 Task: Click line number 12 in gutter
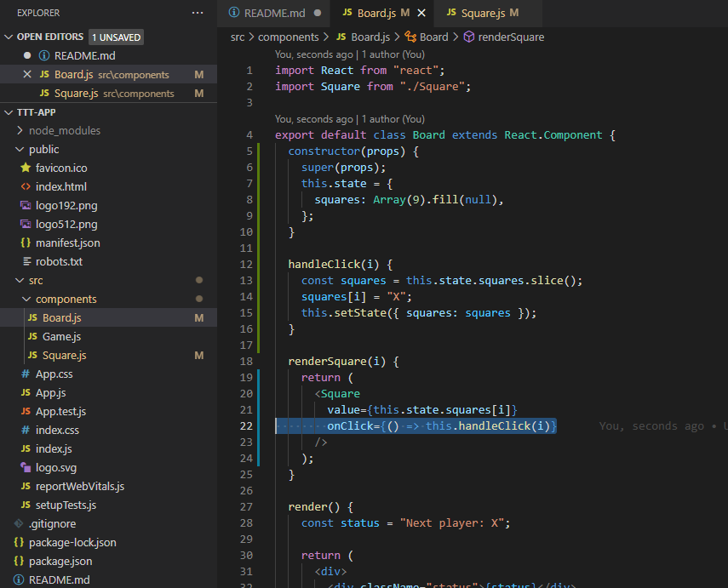[x=246, y=264]
